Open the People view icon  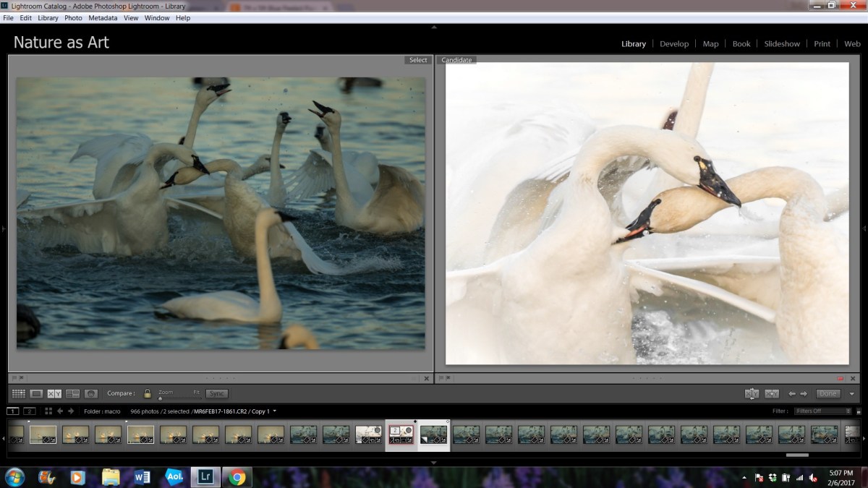click(x=91, y=394)
